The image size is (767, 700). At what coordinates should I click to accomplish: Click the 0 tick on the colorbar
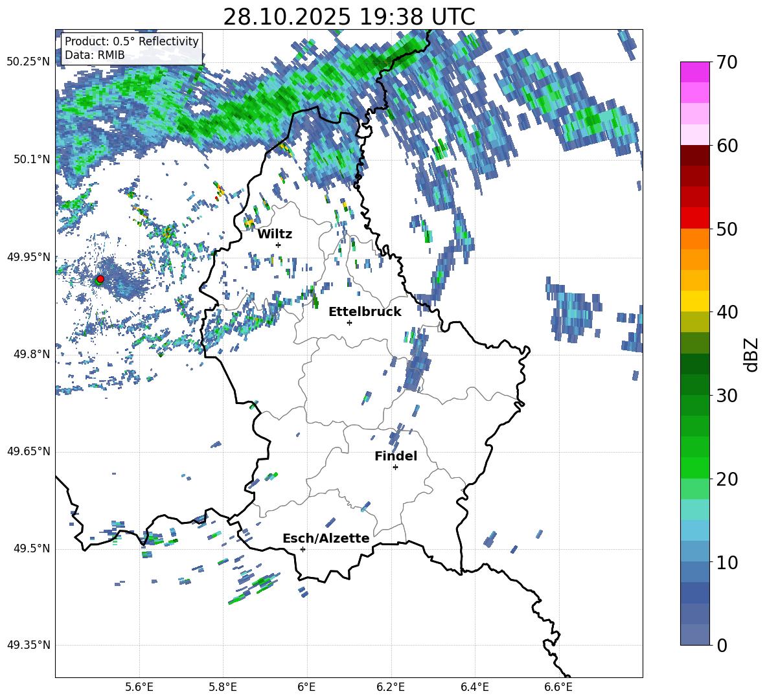[722, 645]
